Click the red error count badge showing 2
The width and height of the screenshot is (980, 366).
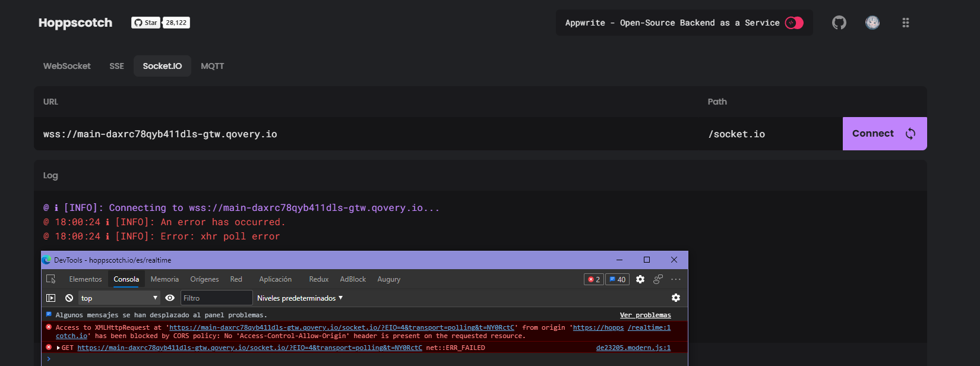pyautogui.click(x=594, y=279)
